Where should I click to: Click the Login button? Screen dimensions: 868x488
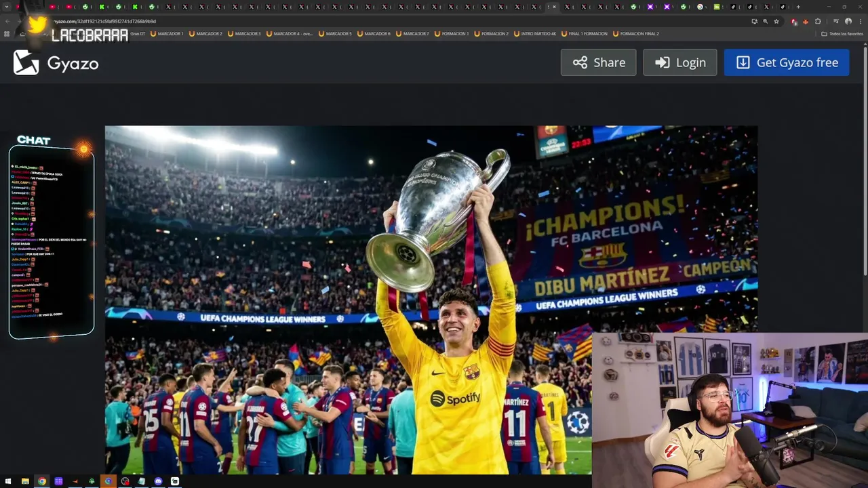click(679, 62)
